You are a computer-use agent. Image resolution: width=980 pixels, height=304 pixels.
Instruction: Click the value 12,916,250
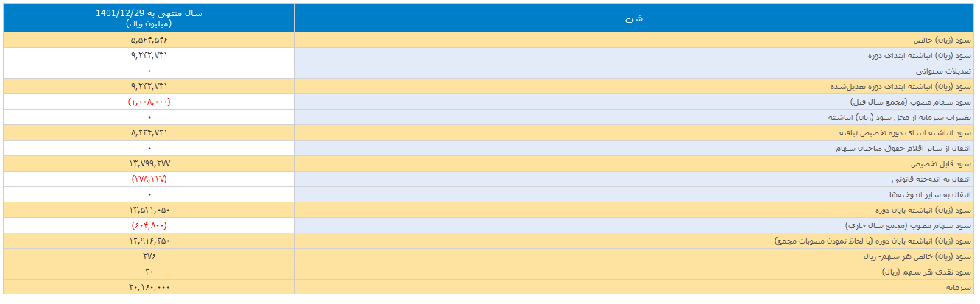coord(149,241)
